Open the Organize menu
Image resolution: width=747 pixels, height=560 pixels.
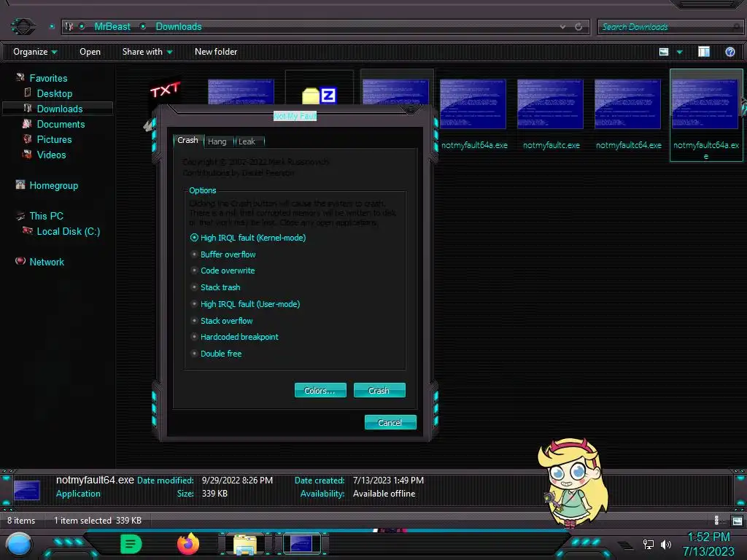pyautogui.click(x=35, y=52)
